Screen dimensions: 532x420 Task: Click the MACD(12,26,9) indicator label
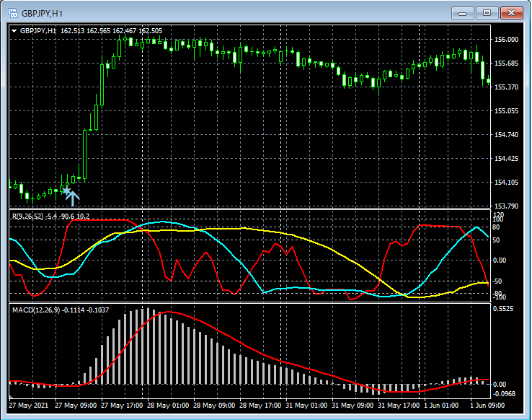[x=36, y=310]
